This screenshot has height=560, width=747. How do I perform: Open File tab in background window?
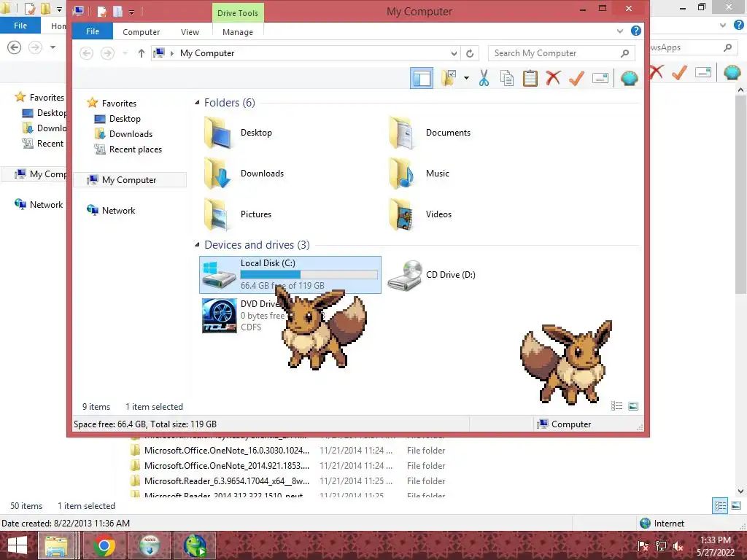coord(20,26)
